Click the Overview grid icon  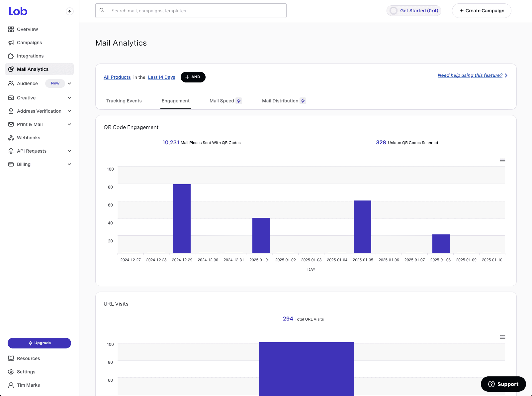[11, 29]
